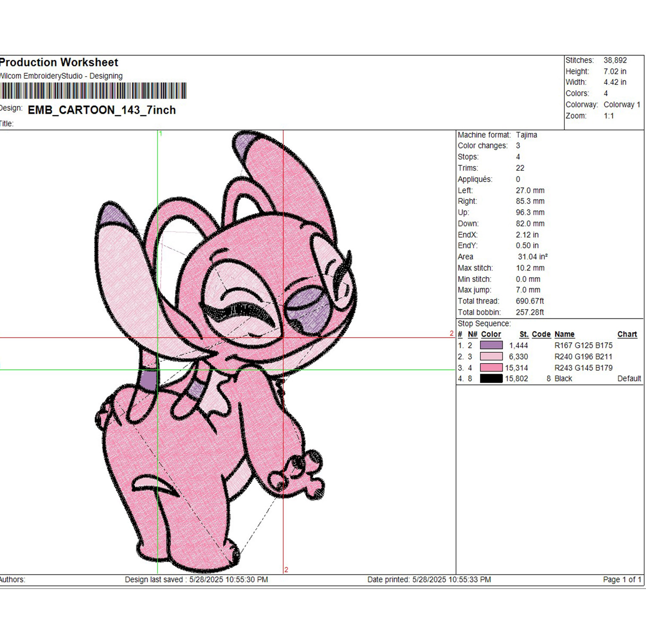
Task: Click the Black thread name
Action: [x=563, y=379]
